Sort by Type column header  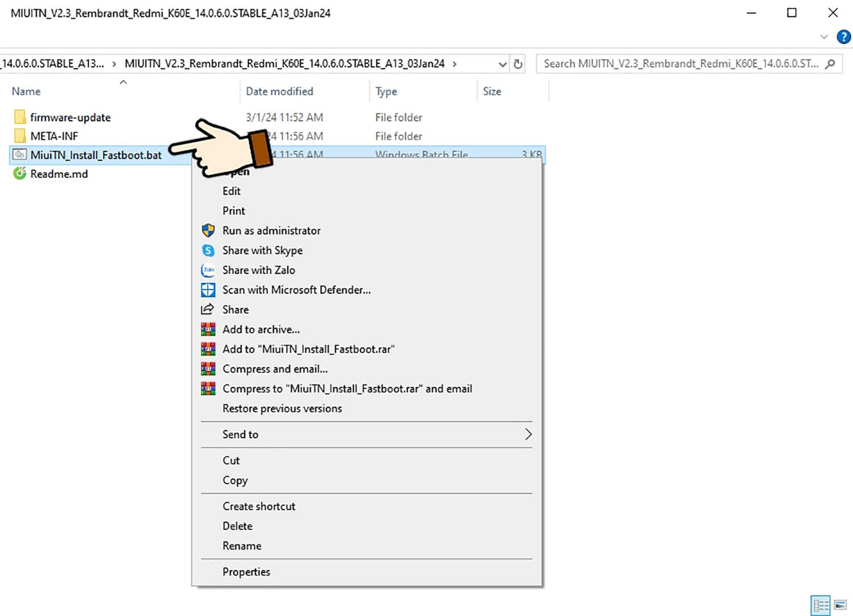click(x=387, y=92)
